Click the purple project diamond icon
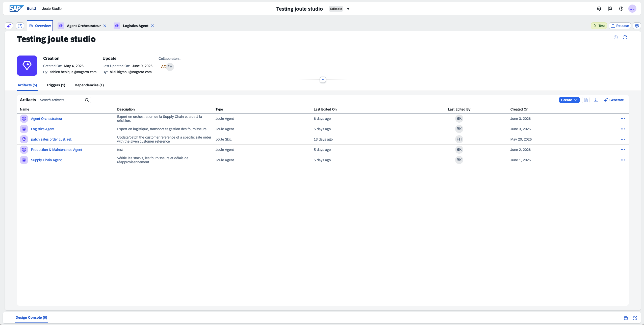 coord(27,66)
